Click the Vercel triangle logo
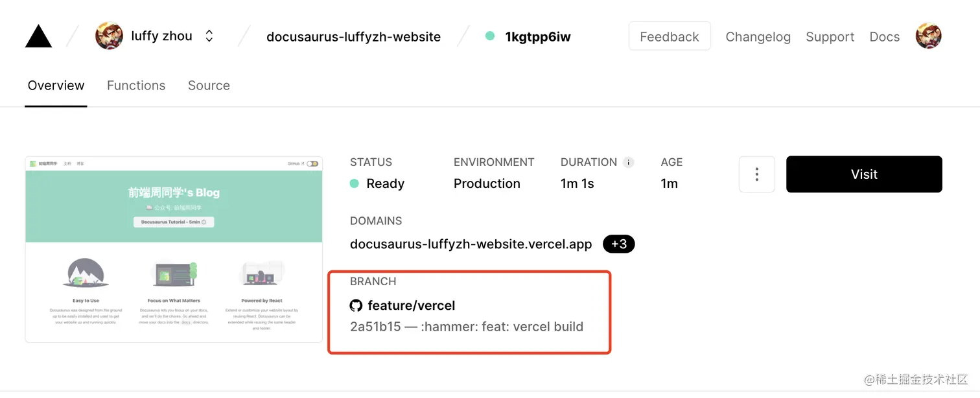This screenshot has height=398, width=980. coord(38,36)
